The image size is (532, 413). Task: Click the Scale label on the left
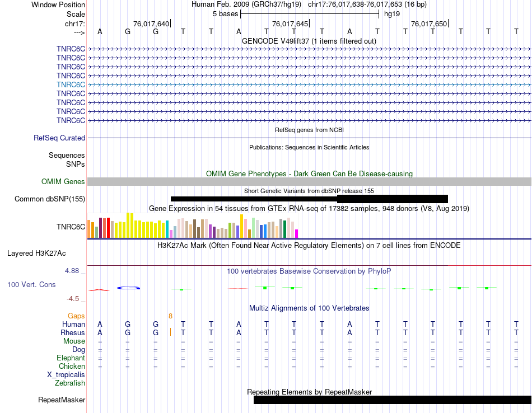point(76,14)
